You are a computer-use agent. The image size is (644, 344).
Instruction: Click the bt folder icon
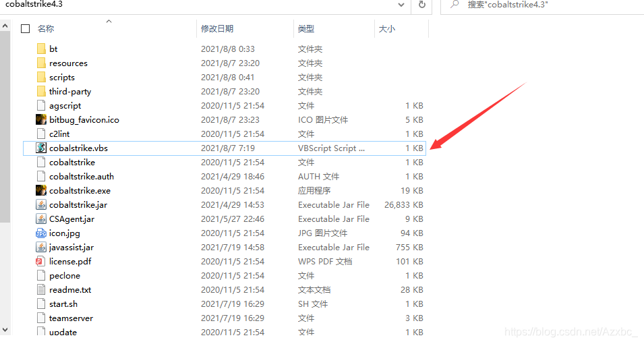click(x=41, y=49)
